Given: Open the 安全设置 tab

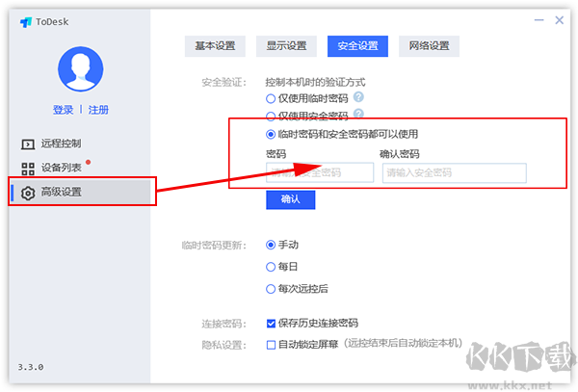Looking at the screenshot, I should [357, 46].
